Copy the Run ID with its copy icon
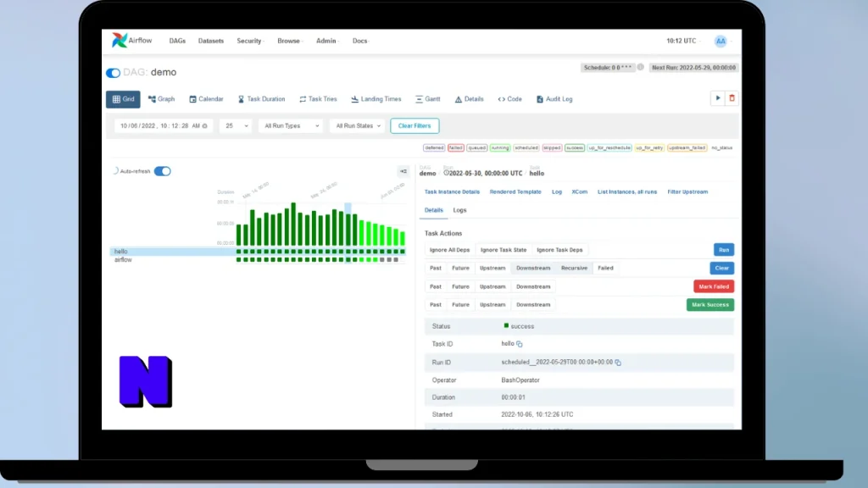The image size is (868, 488). (x=618, y=363)
